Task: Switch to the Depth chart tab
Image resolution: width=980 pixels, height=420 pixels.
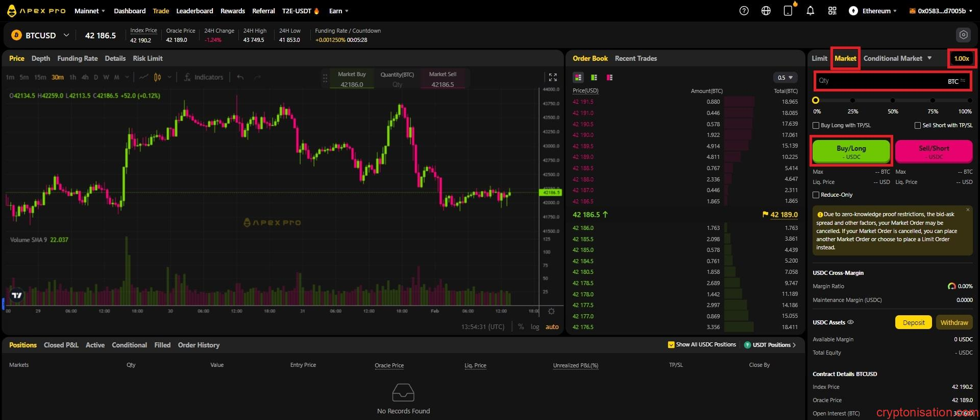Action: tap(41, 58)
